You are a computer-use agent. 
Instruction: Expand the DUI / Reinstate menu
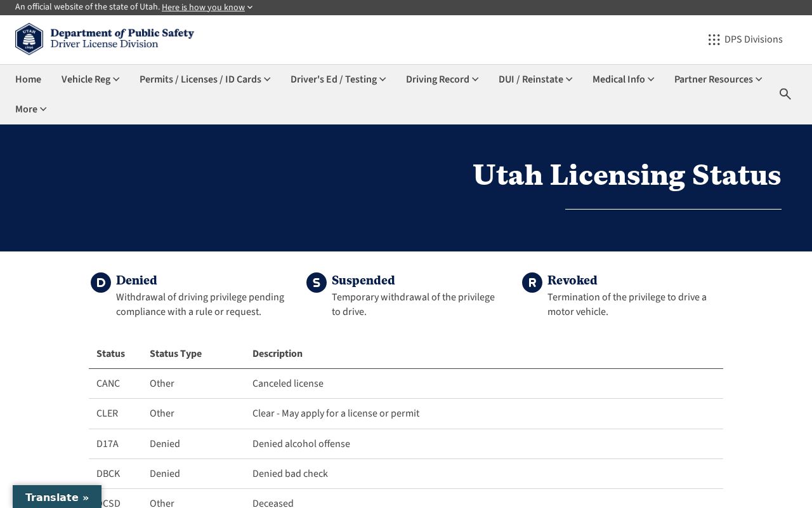[x=535, y=79]
